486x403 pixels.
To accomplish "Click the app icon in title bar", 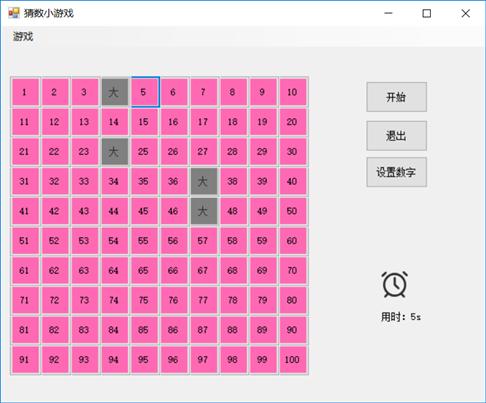I will coord(14,13).
